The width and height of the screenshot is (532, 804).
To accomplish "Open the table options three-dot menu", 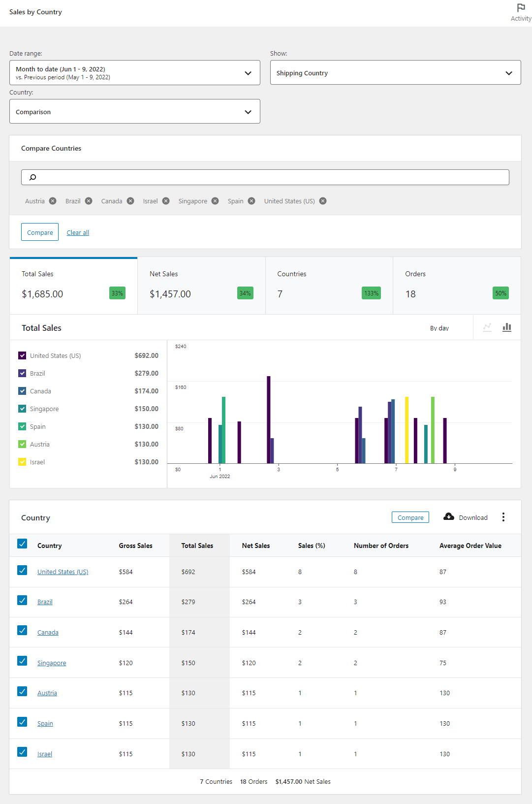I will [503, 517].
